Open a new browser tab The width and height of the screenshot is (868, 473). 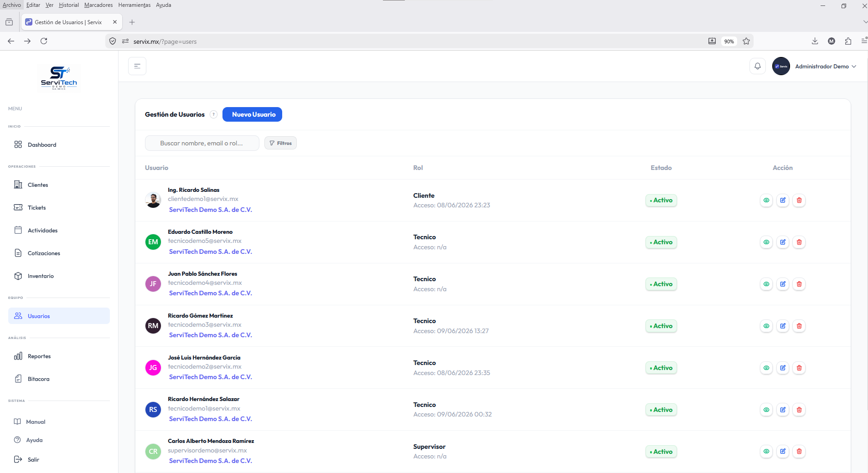[132, 22]
